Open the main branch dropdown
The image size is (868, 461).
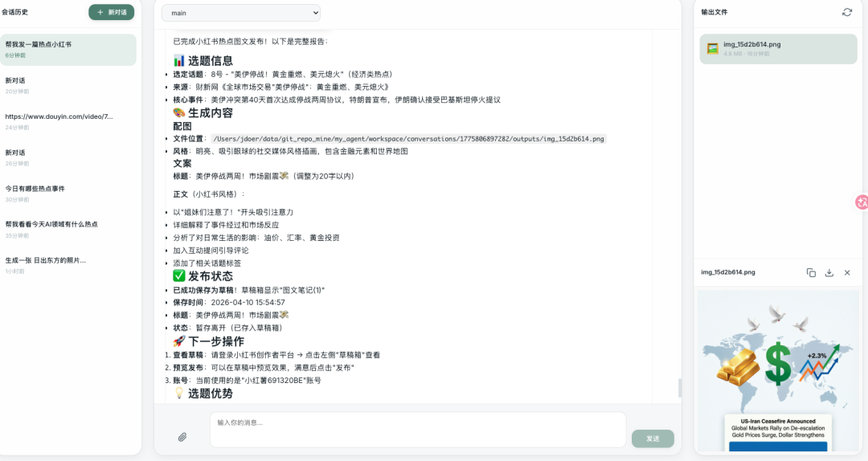tap(241, 13)
